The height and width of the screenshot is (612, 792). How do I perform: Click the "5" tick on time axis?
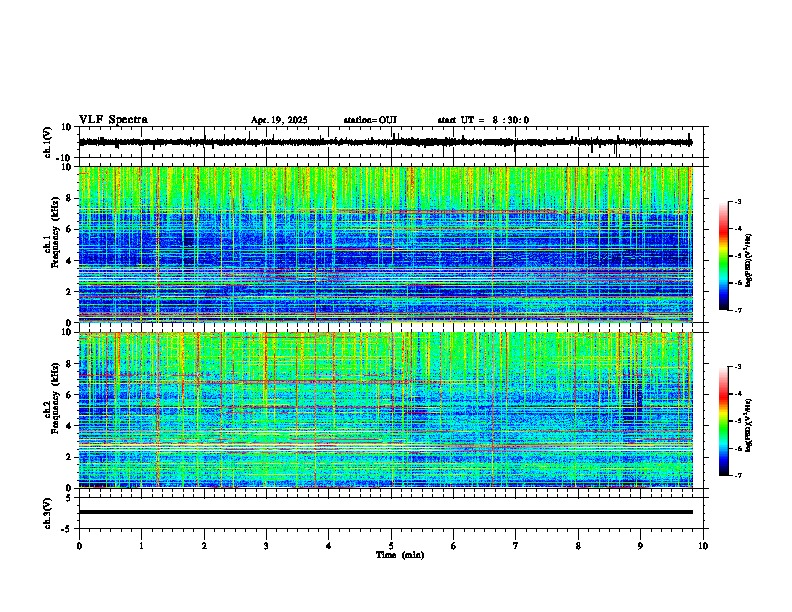(391, 546)
